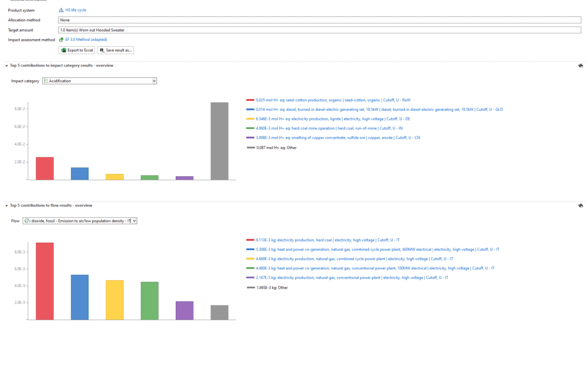Screen dimensions: 588x368
Task: Collapse Top 5 contributions to flow results section
Action: coord(7,206)
